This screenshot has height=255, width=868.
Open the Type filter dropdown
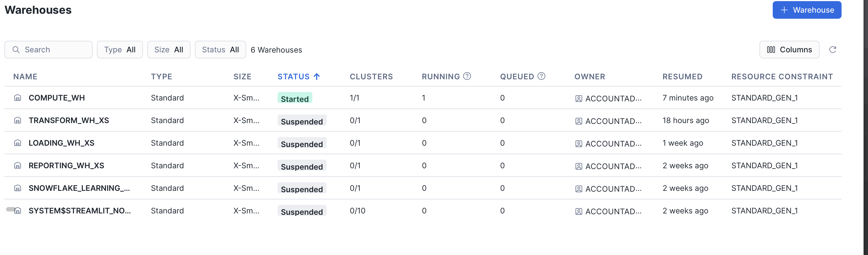point(120,50)
